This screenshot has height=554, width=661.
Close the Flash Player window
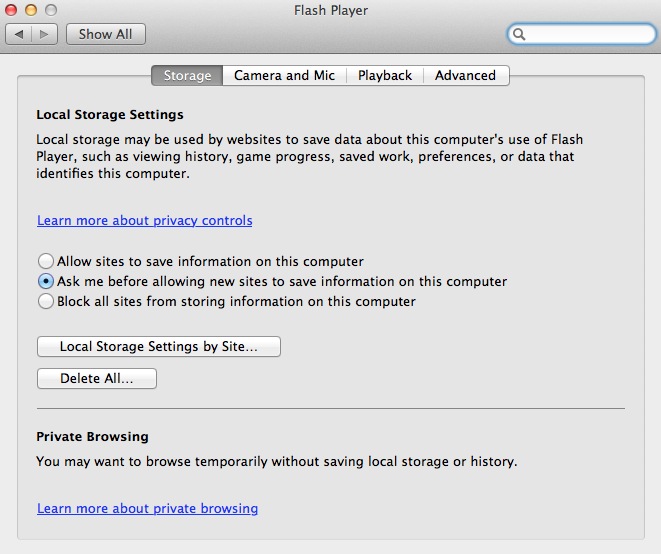click(x=11, y=10)
